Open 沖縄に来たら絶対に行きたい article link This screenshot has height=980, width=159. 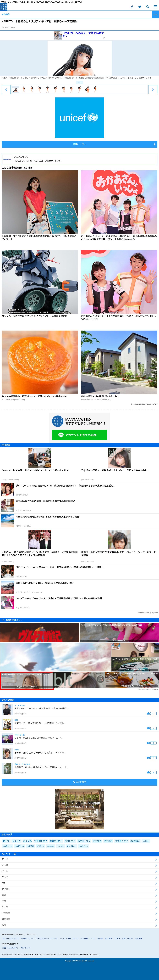pos(48,517)
